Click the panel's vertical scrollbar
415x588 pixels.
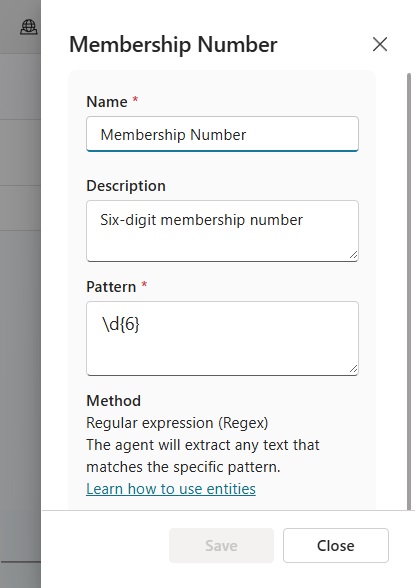409,291
